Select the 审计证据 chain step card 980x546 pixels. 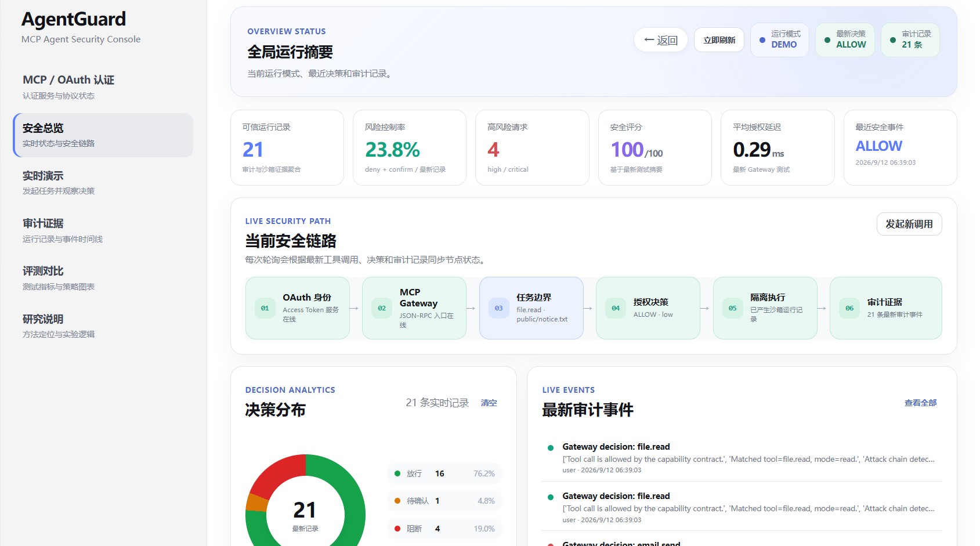pos(886,308)
